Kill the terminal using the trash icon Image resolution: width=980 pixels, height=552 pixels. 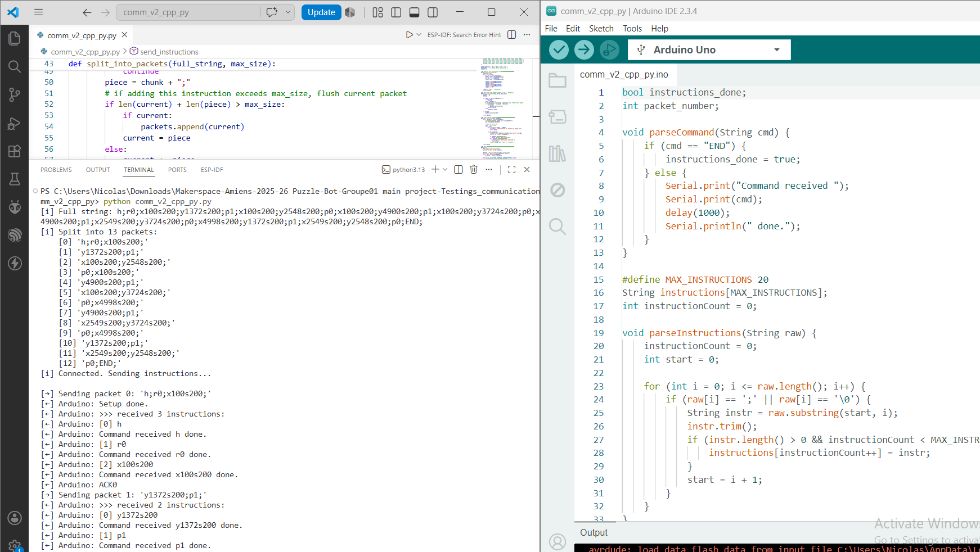(x=474, y=169)
